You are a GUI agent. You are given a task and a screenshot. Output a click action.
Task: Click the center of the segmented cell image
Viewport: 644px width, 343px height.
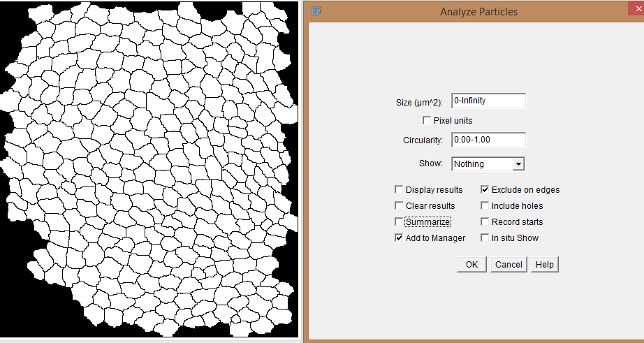point(149,170)
